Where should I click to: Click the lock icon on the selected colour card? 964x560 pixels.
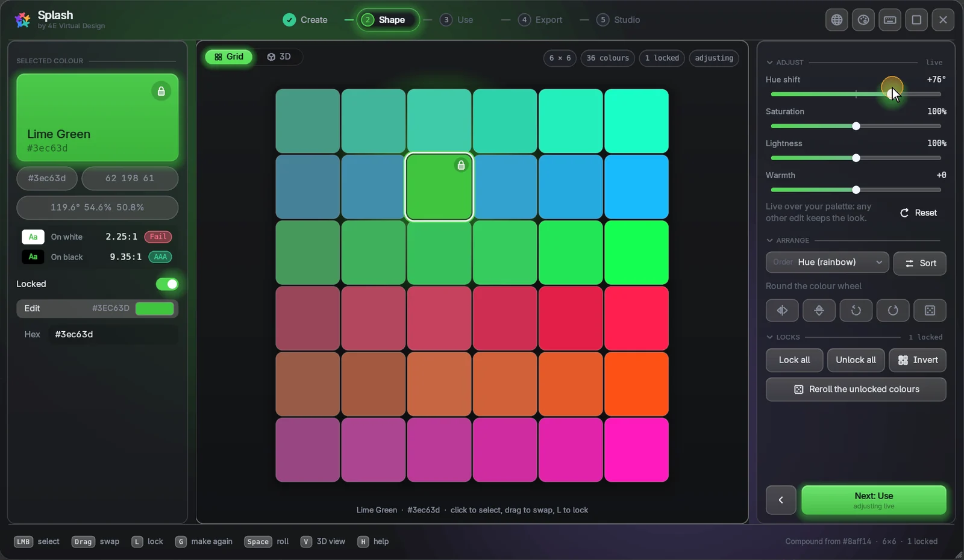pyautogui.click(x=161, y=91)
